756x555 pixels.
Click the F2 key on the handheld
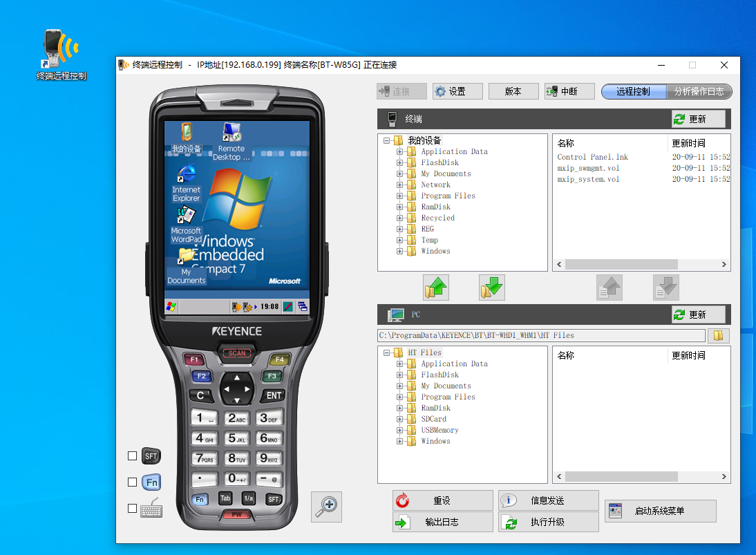[x=202, y=376]
